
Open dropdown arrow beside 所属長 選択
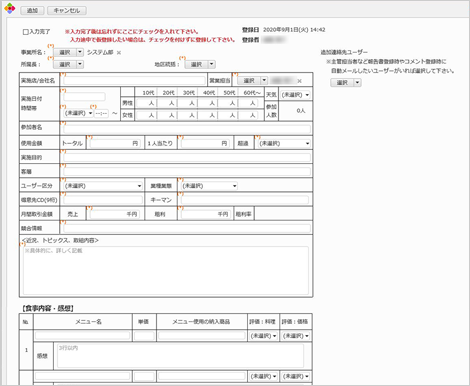[x=80, y=64]
